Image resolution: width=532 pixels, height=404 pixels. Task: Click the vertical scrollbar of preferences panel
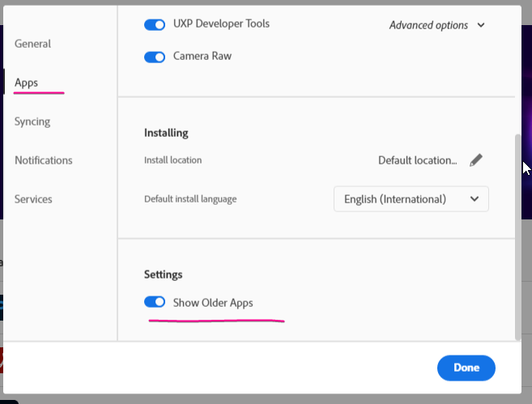(518, 235)
